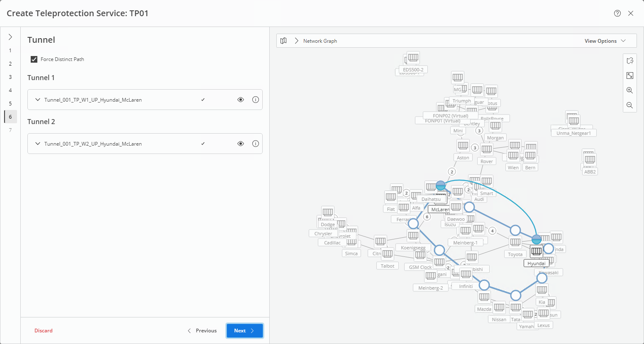
Task: Click the zoom in magnifier icon
Action: click(629, 90)
